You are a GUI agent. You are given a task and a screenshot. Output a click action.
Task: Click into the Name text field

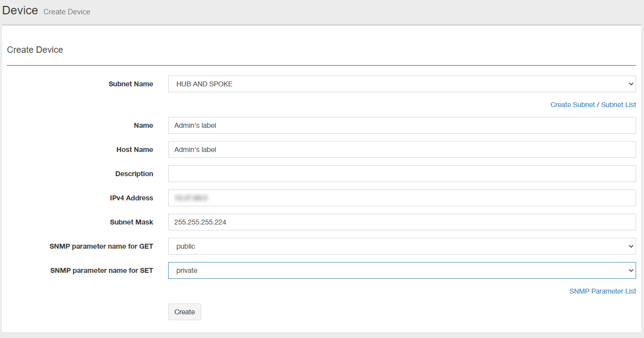point(401,125)
